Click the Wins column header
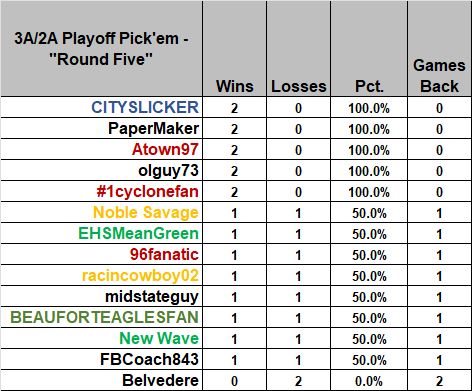Screen dimensions: 472x391 coord(235,86)
